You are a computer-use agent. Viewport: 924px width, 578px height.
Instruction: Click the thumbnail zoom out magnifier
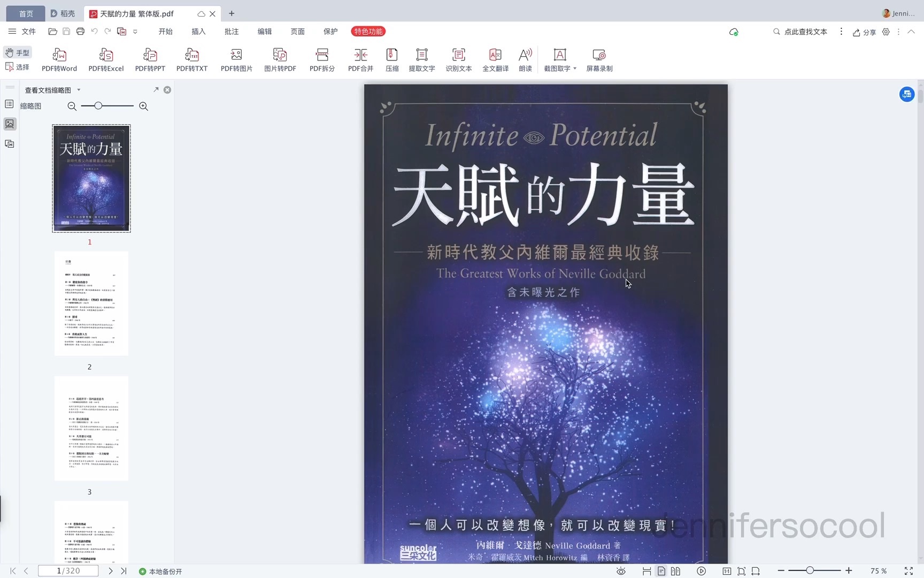point(72,106)
